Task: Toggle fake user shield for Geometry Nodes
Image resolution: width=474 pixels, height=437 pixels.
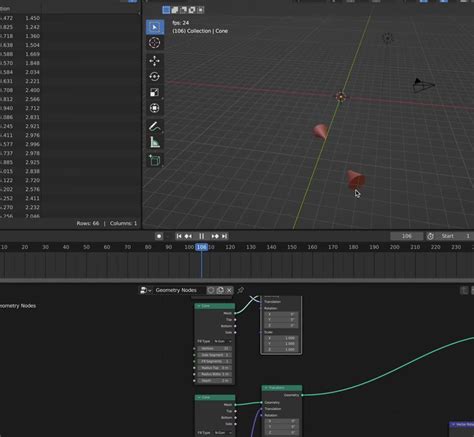Action: pyautogui.click(x=211, y=290)
